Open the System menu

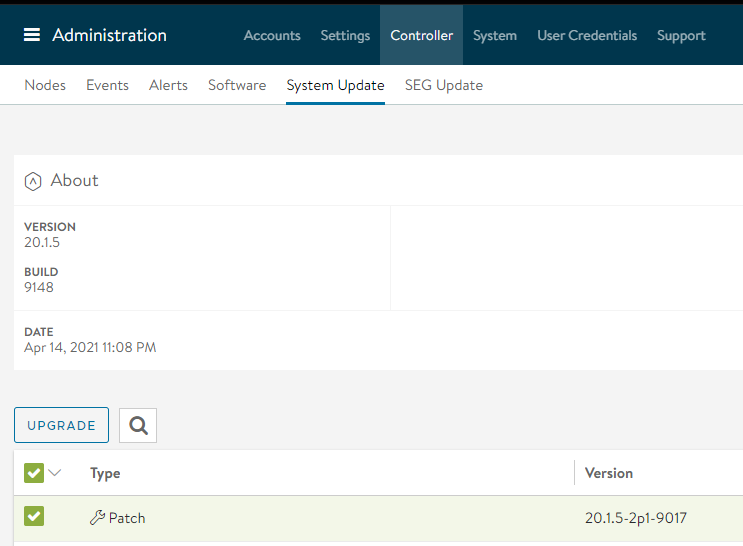[495, 35]
